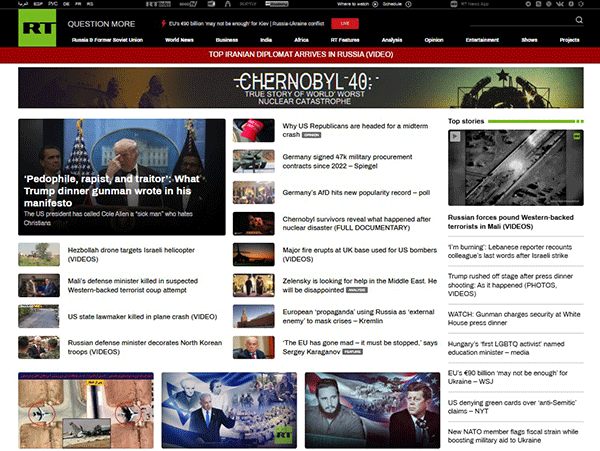This screenshot has height=451, width=600.
Task: Click the Top Iranian diplomat breaking banner
Action: (x=299, y=57)
